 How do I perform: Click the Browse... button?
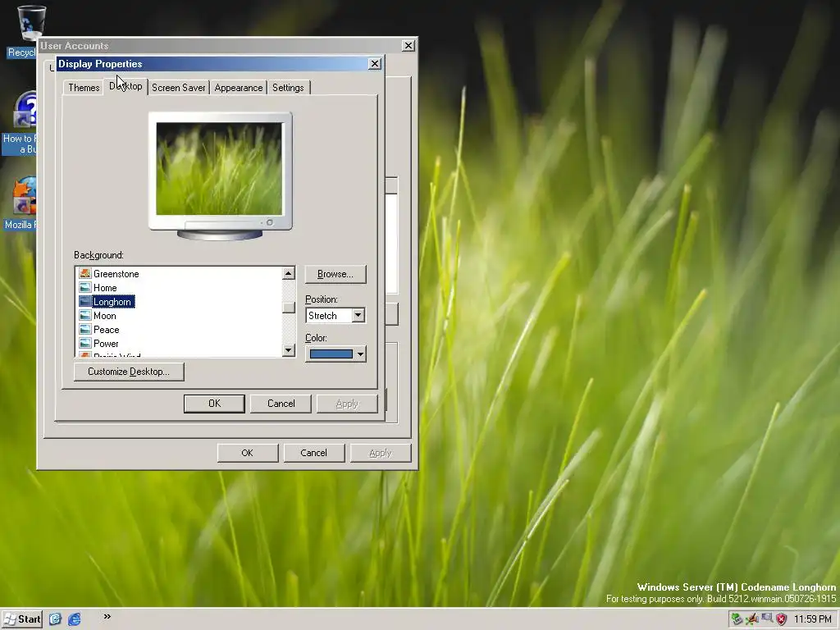[x=336, y=274]
